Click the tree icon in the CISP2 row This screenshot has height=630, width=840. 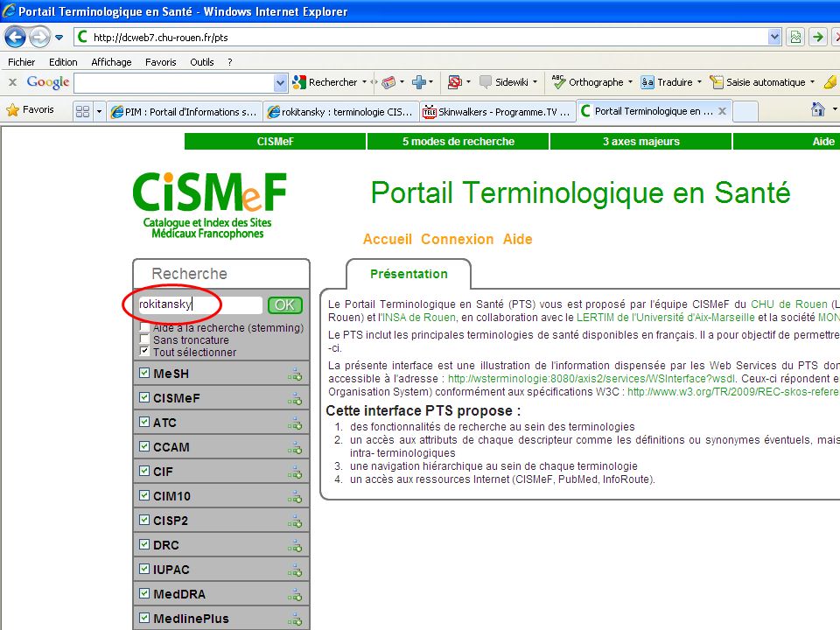(x=295, y=521)
